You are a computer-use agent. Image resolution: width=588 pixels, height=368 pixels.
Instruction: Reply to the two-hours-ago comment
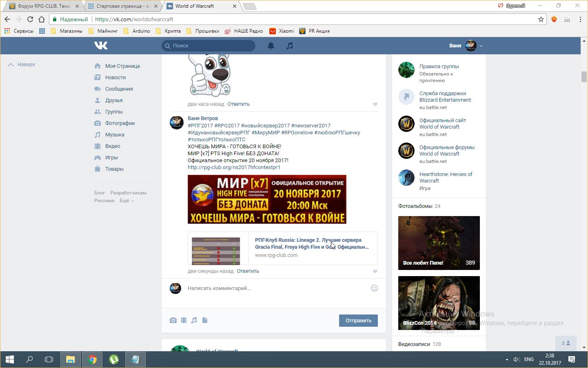[238, 104]
